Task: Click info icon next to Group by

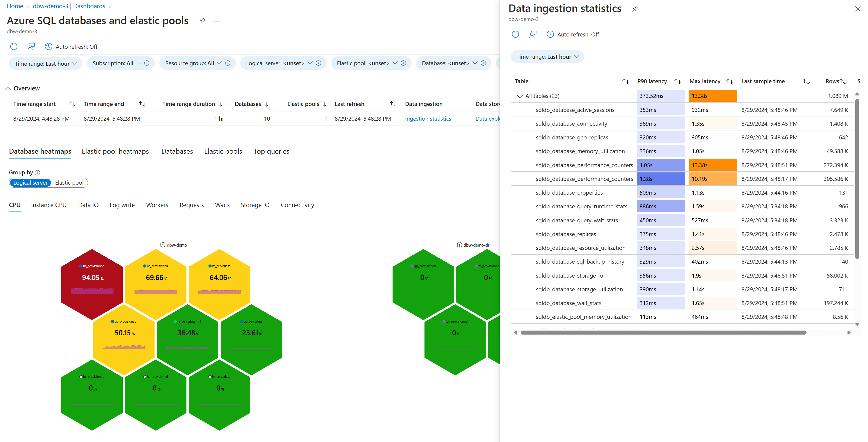Action: tap(37, 173)
